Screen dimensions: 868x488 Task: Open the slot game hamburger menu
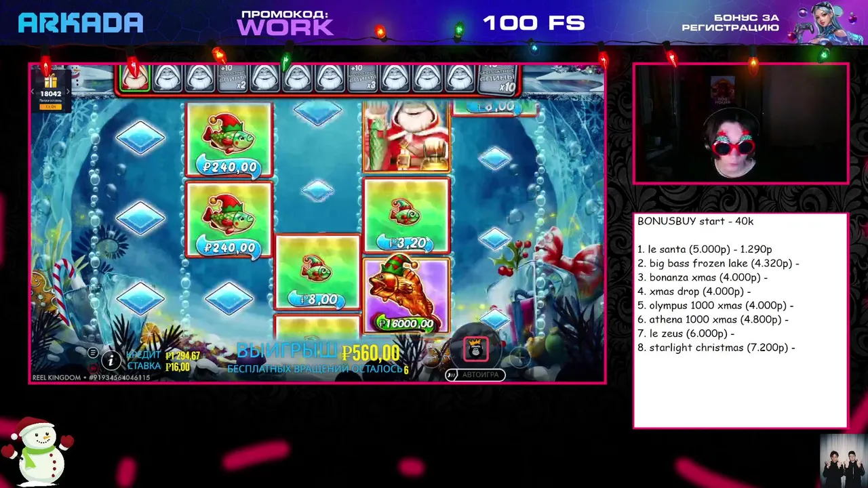tap(93, 352)
